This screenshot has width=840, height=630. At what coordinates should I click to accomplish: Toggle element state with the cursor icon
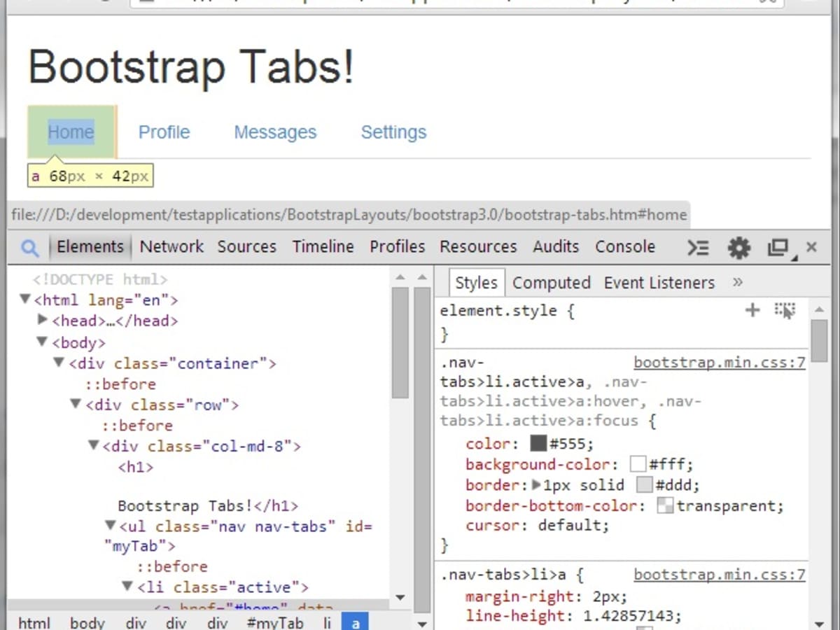(x=785, y=311)
